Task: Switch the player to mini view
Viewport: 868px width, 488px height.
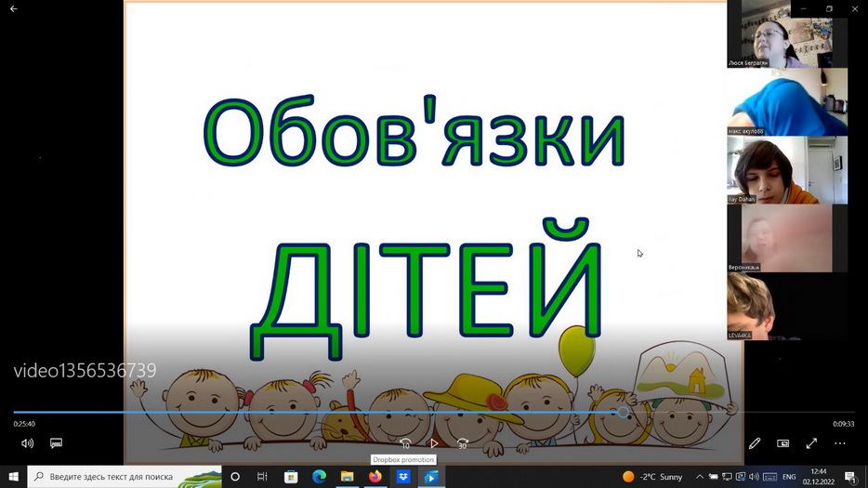Action: click(x=783, y=443)
